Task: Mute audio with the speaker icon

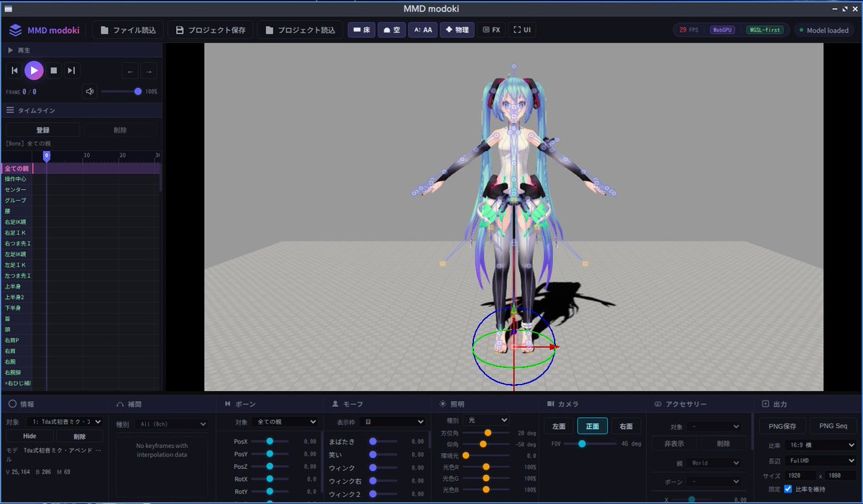Action: [x=90, y=91]
